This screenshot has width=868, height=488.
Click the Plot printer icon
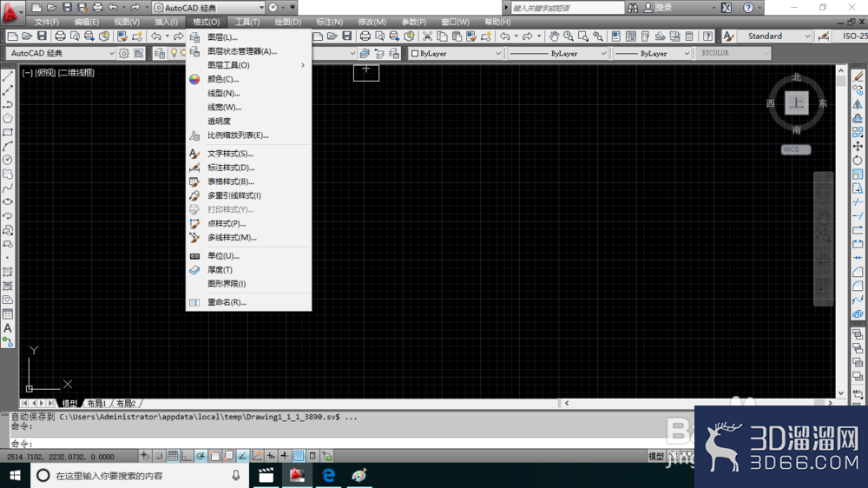point(60,36)
